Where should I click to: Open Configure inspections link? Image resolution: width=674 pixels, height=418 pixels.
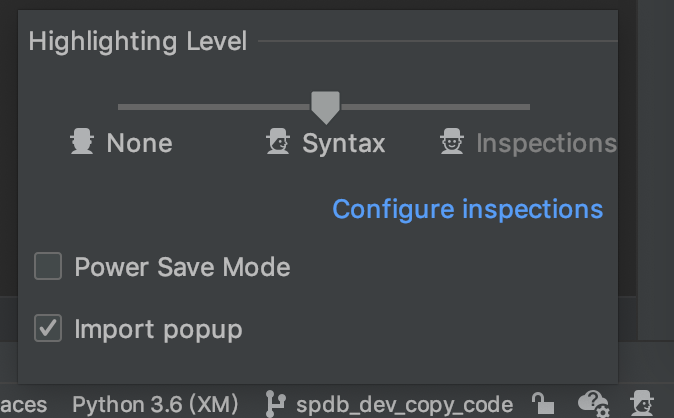467,209
